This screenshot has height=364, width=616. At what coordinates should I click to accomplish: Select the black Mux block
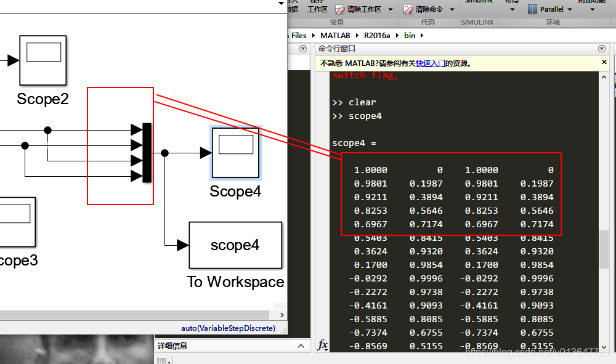pos(147,153)
